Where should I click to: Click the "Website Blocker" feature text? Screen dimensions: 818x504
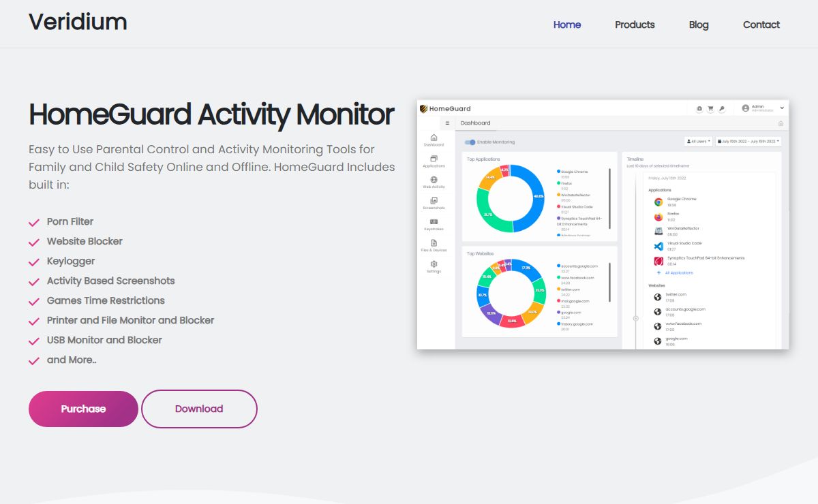coord(85,241)
